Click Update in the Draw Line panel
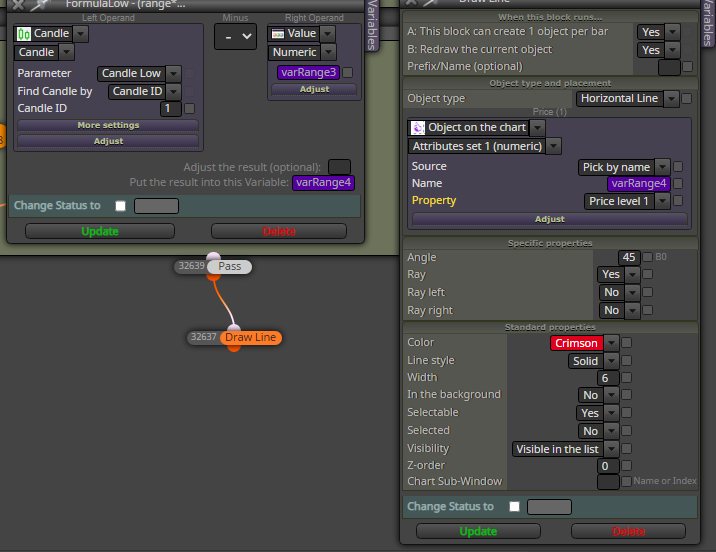716x552 pixels. pyautogui.click(x=478, y=531)
